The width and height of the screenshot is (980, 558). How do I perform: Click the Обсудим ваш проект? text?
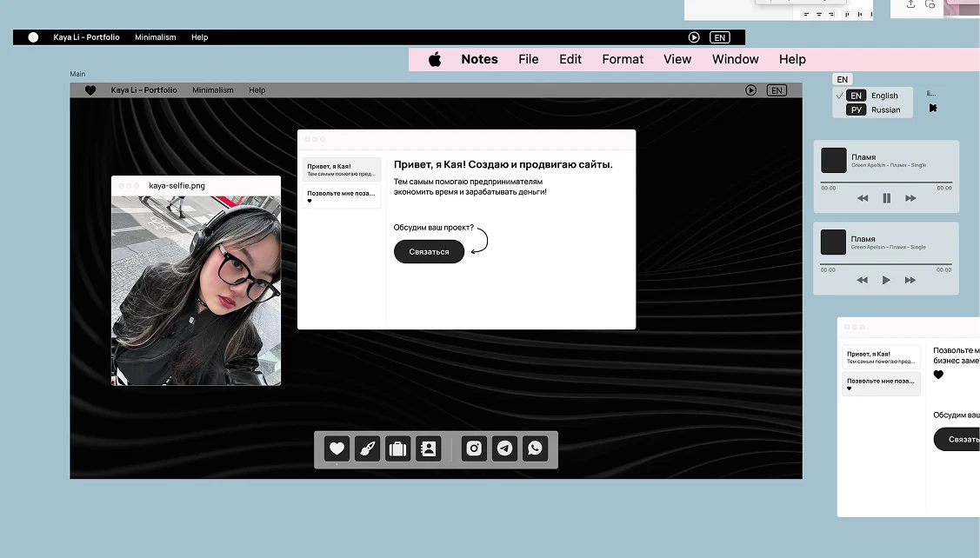(x=434, y=228)
